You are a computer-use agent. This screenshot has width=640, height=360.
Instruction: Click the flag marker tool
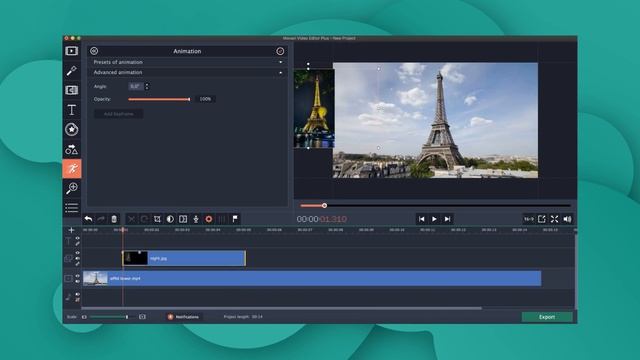click(x=235, y=219)
